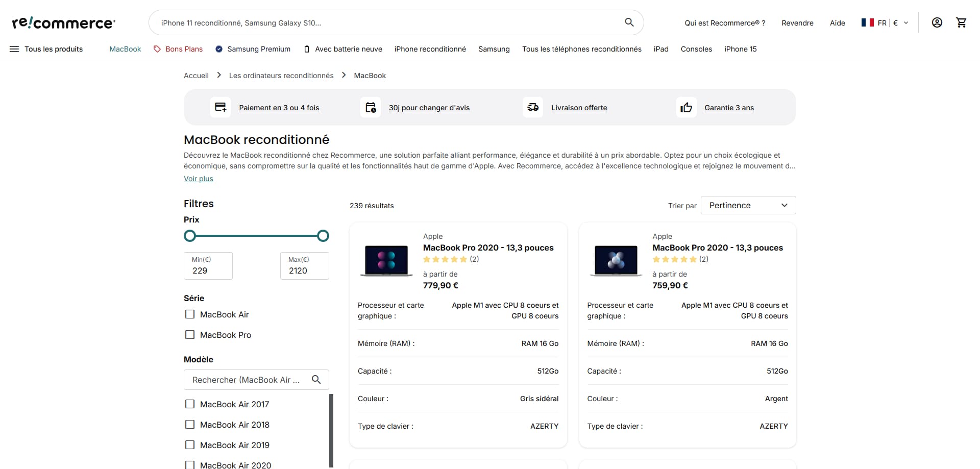Click the delivery truck icon
This screenshot has height=469, width=980.
[533, 107]
